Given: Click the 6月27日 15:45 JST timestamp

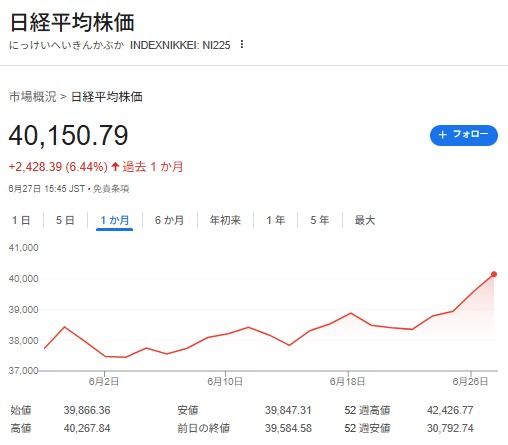Looking at the screenshot, I should coord(47,189).
